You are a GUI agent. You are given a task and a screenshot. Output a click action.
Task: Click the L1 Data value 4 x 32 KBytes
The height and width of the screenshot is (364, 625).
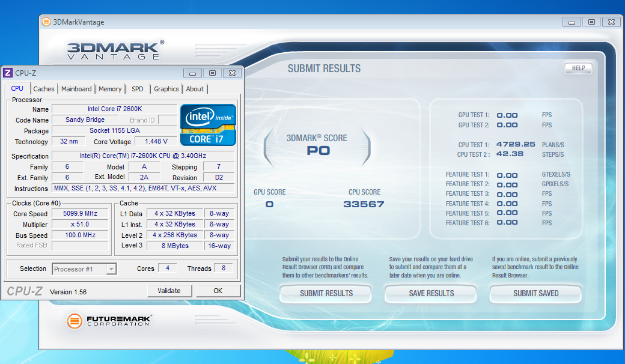175,213
